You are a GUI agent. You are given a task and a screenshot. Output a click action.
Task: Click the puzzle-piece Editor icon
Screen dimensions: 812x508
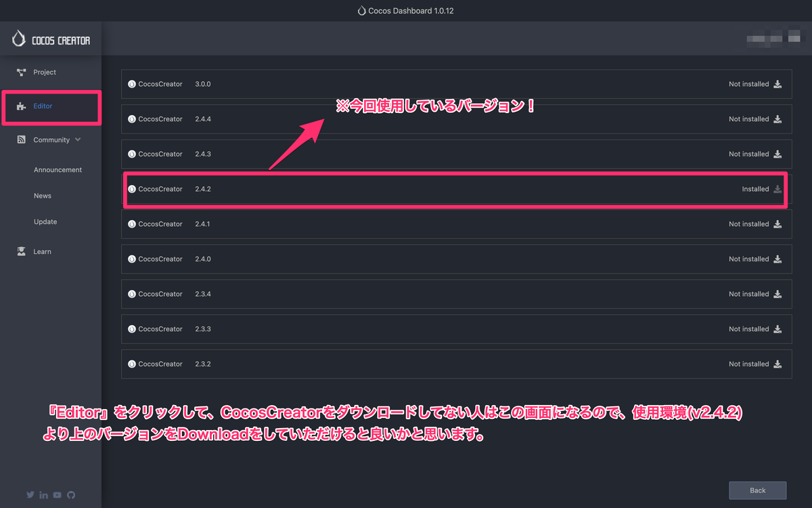tap(22, 106)
